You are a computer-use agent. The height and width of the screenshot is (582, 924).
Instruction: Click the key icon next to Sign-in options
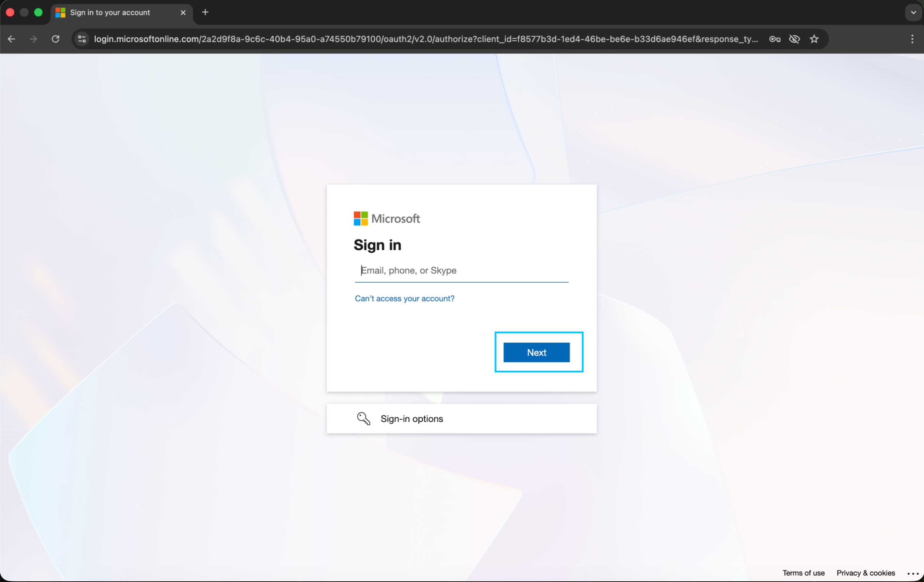coord(363,419)
